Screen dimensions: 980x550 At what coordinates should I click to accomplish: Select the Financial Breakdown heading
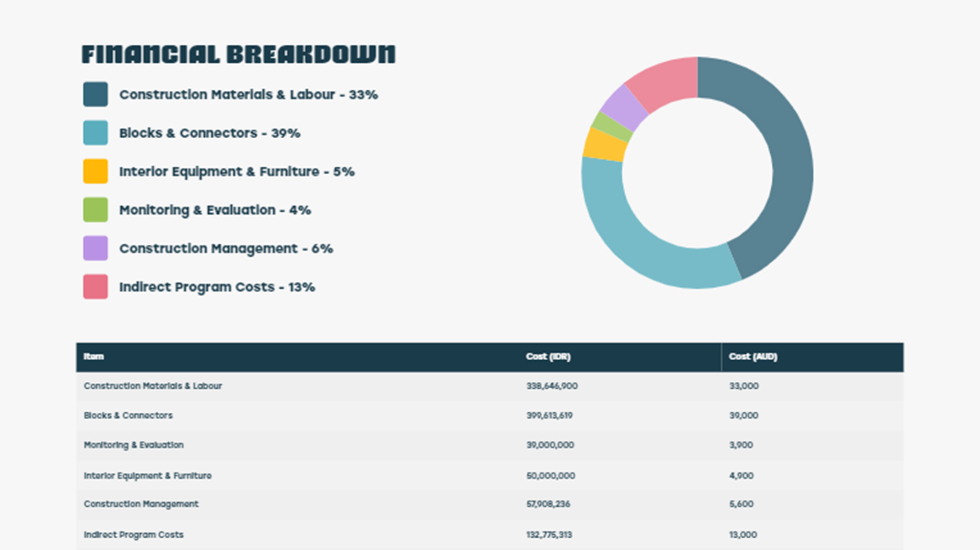tap(238, 55)
